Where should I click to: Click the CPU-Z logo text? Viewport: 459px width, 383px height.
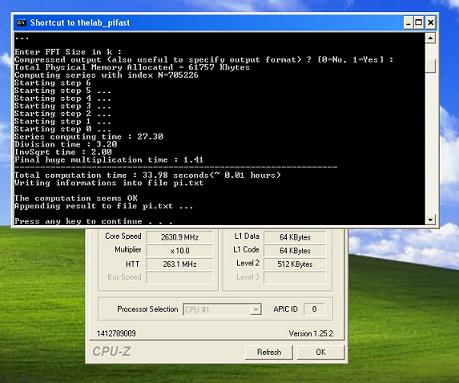click(111, 351)
